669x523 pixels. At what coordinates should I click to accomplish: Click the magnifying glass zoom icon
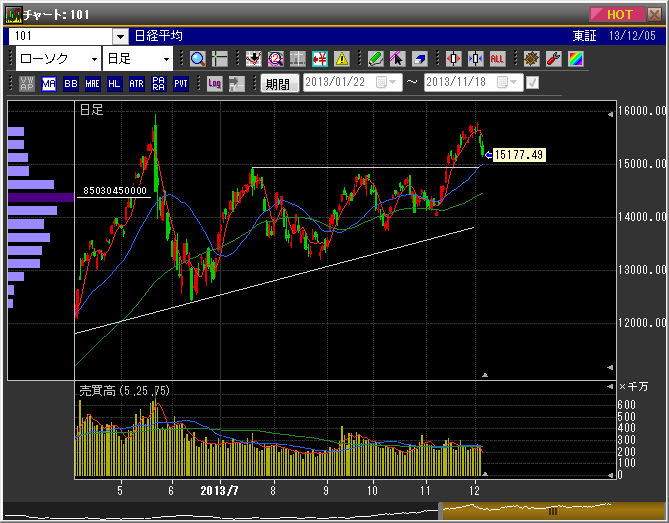point(197,58)
